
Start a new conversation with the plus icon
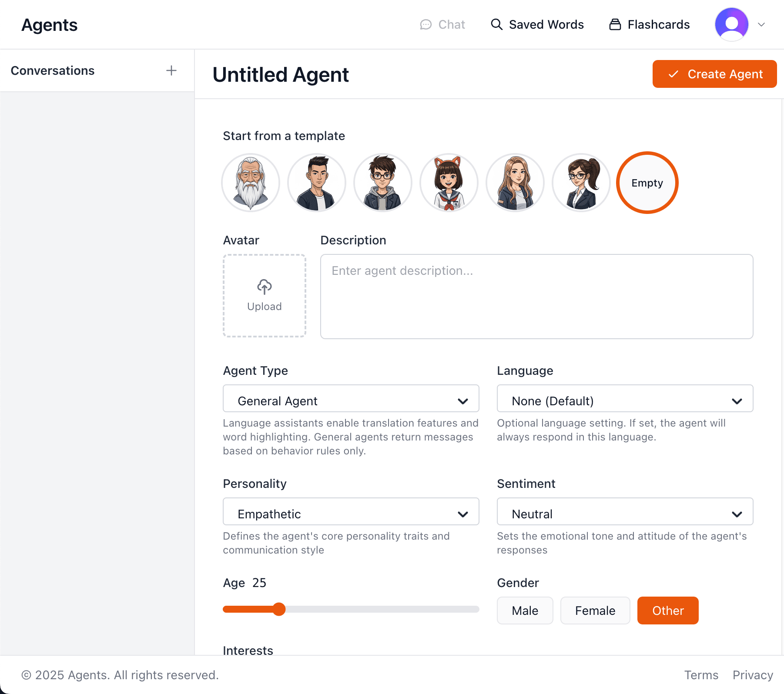coord(171,70)
